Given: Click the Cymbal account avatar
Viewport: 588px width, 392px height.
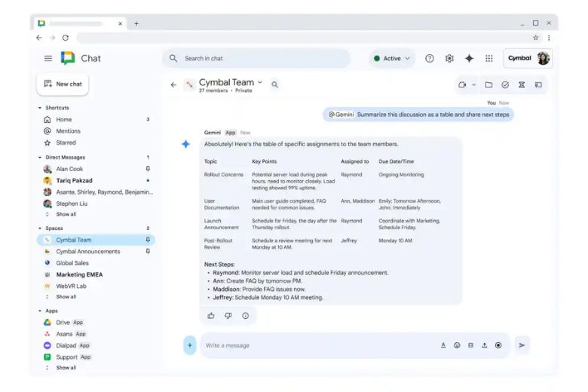Looking at the screenshot, I should (544, 58).
